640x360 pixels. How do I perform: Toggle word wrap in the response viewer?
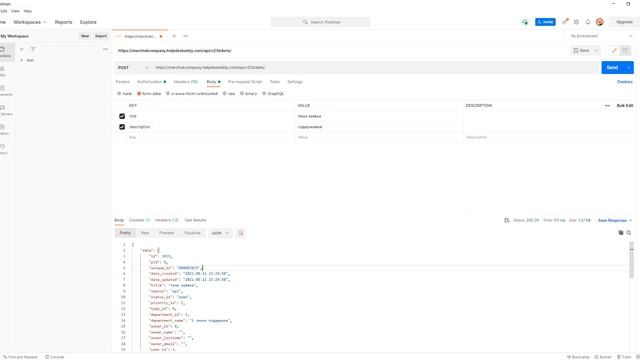pyautogui.click(x=241, y=233)
